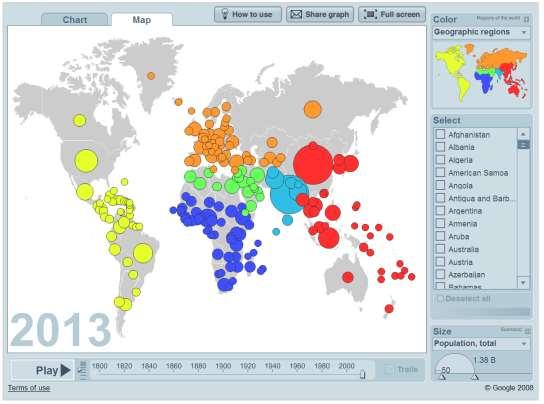This screenshot has width=544, height=404.
Task: Select the yellow bubble over Canada
Action: 79,120
